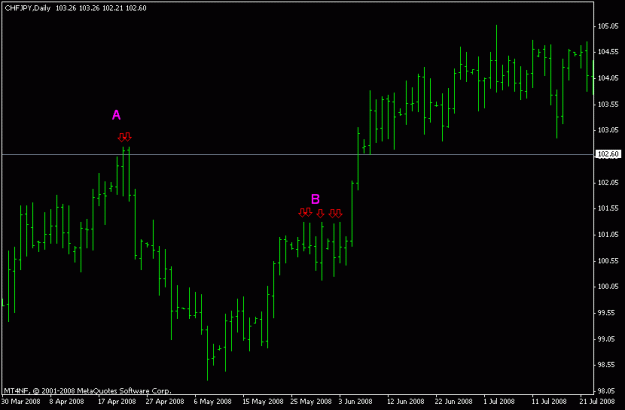Click the 98.05 price axis label
The width and height of the screenshot is (625, 410).
click(608, 391)
